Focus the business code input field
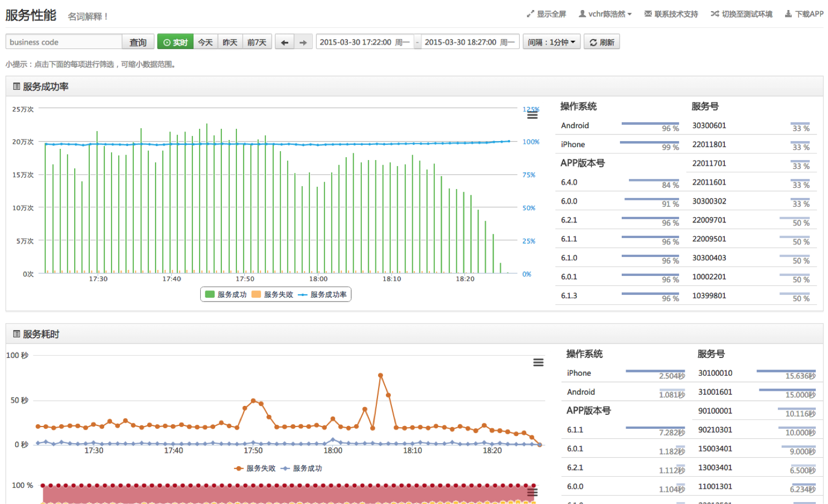 tap(64, 42)
